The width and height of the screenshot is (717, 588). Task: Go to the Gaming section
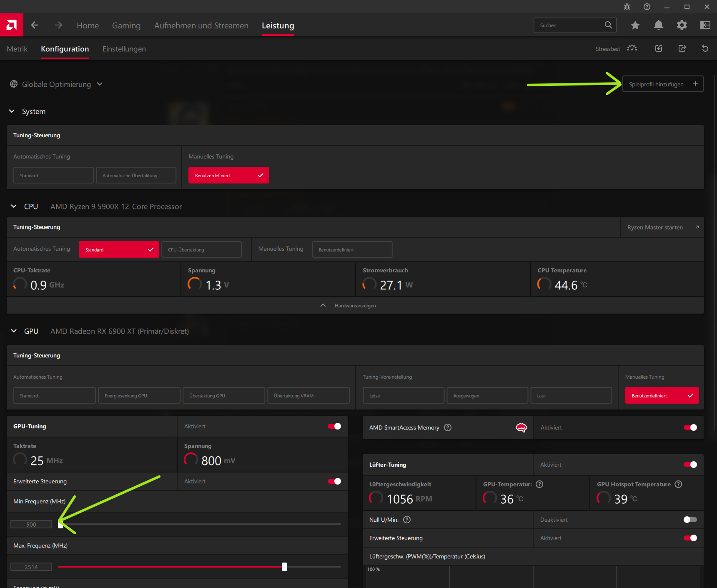click(x=126, y=25)
